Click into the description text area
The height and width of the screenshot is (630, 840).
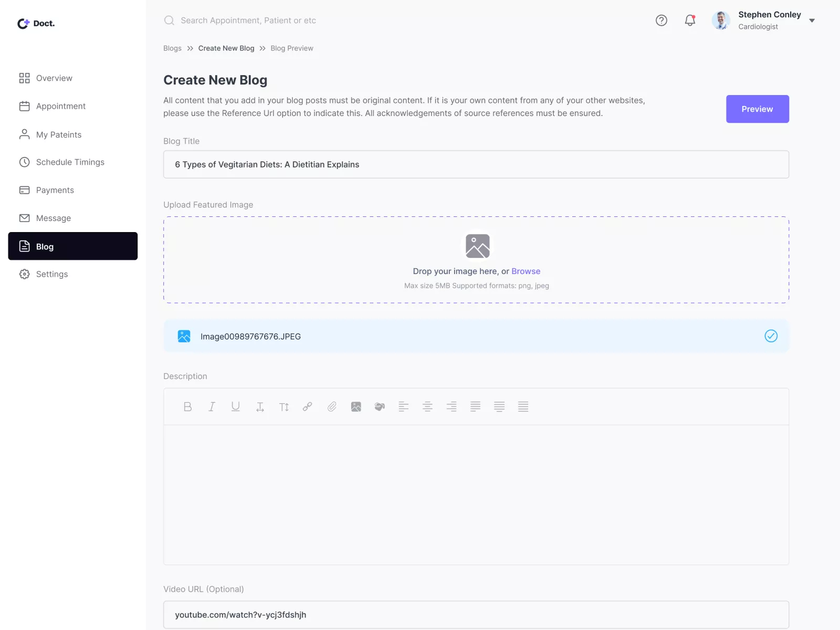point(476,495)
